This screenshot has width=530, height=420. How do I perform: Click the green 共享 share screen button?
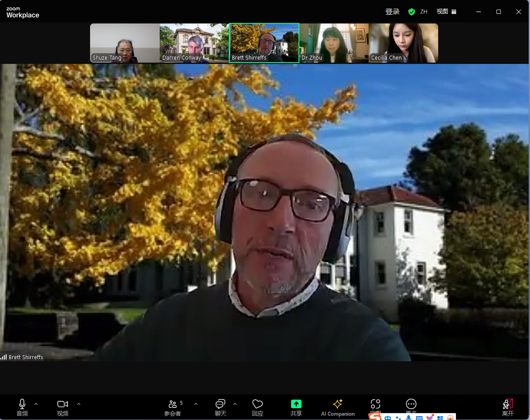tap(296, 404)
